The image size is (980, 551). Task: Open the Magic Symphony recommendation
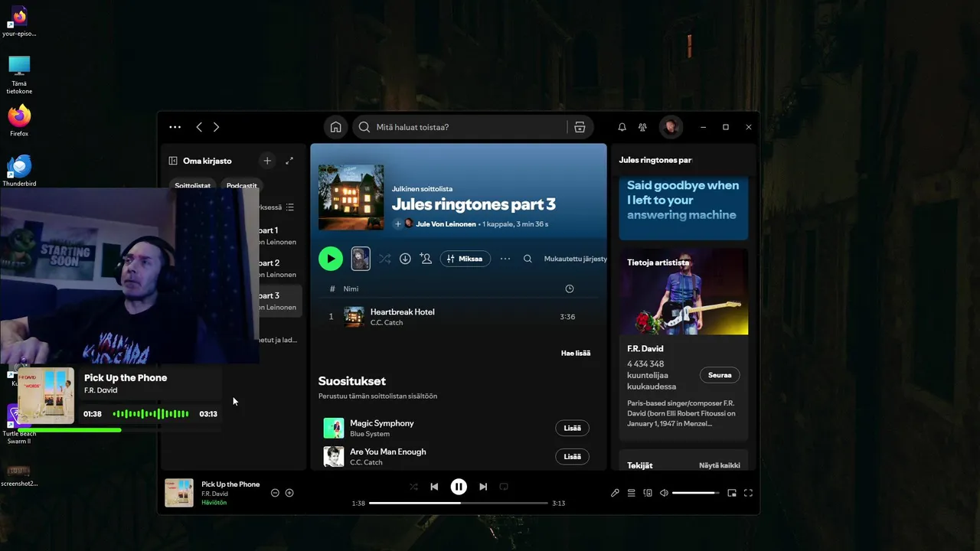382,423
